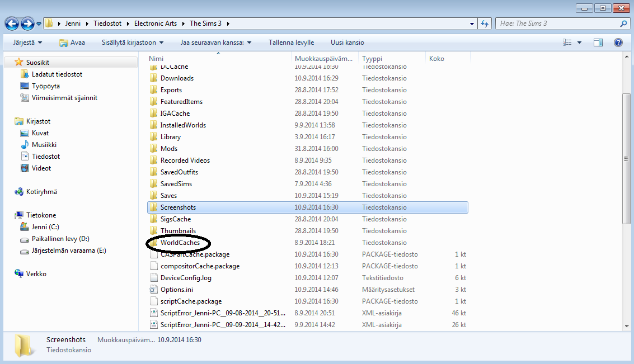Select Jenni in the address breadcrumb

73,23
